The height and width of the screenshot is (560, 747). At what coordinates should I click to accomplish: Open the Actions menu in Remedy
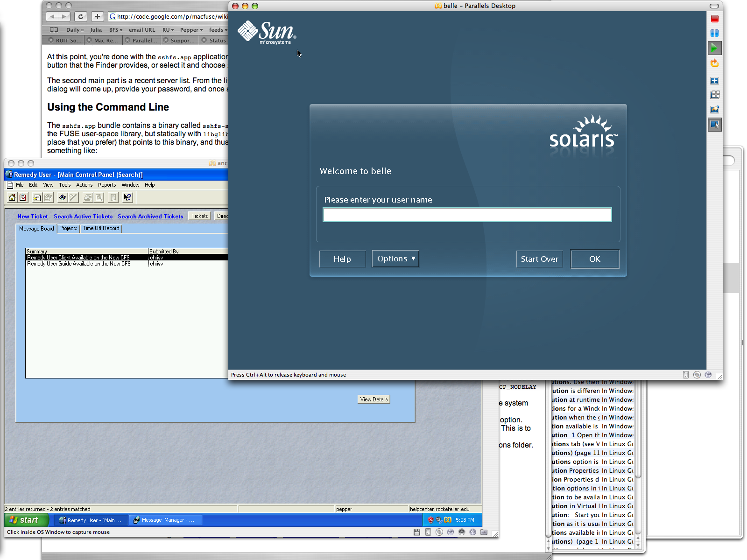pyautogui.click(x=84, y=185)
